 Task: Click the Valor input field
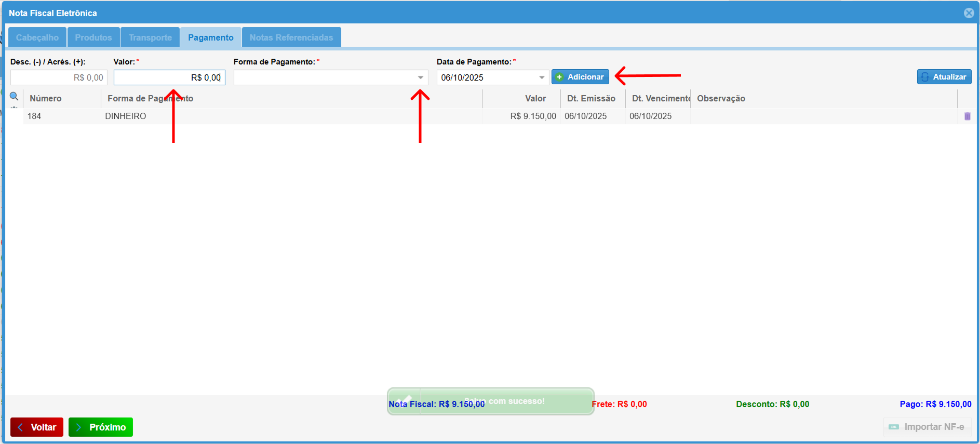[x=169, y=77]
